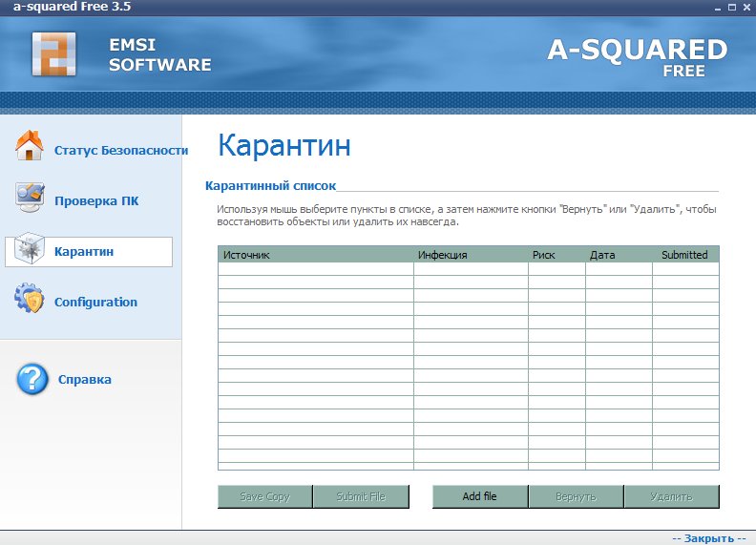756x545 pixels.
Task: Sort by the Риск column header
Action: click(556, 255)
